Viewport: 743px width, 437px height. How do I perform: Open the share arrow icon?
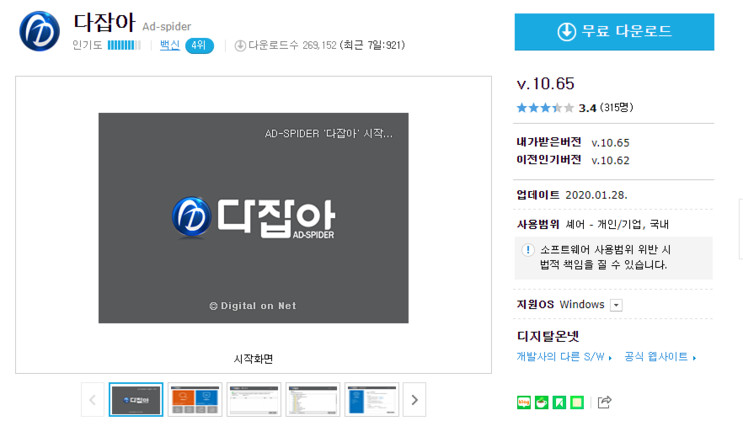click(605, 402)
